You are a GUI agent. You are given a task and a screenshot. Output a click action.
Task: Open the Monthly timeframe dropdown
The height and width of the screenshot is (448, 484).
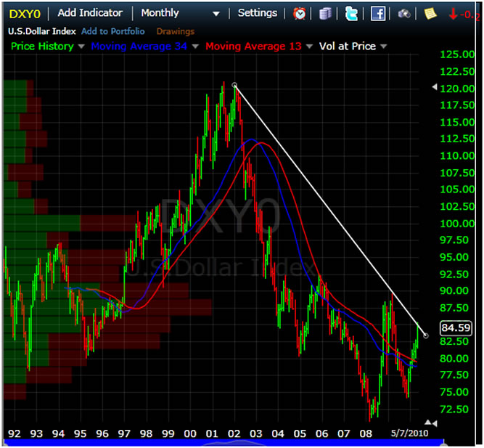(180, 13)
